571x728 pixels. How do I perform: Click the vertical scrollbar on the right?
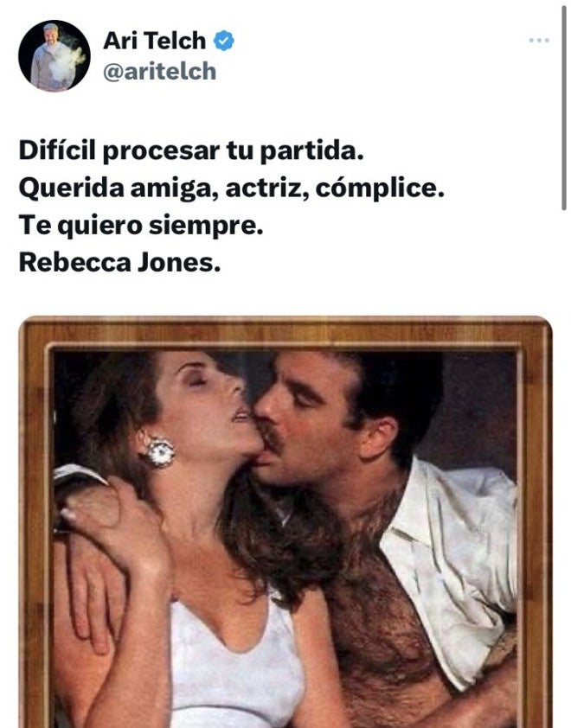[563, 107]
